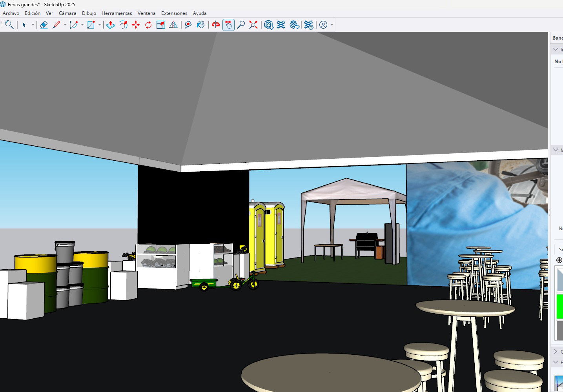Expand the arc tools dropdown arrow
The width and height of the screenshot is (563, 392).
(x=82, y=25)
